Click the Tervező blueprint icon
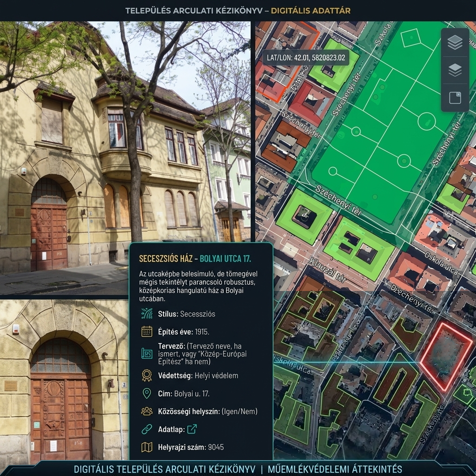Screen dimensions: 476x476 coord(147,354)
